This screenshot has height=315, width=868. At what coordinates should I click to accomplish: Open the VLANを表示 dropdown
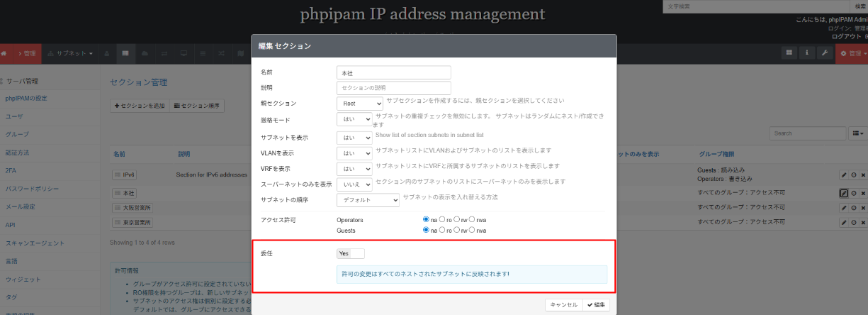[354, 153]
